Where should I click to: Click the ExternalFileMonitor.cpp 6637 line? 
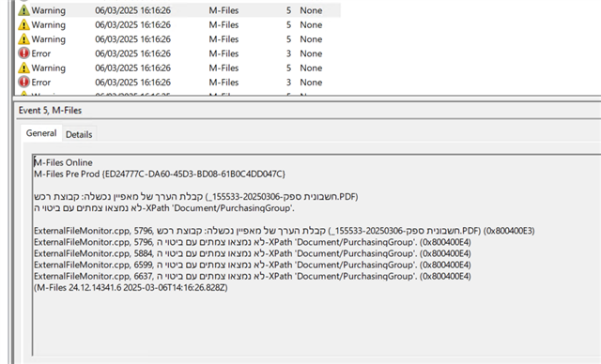point(253,276)
